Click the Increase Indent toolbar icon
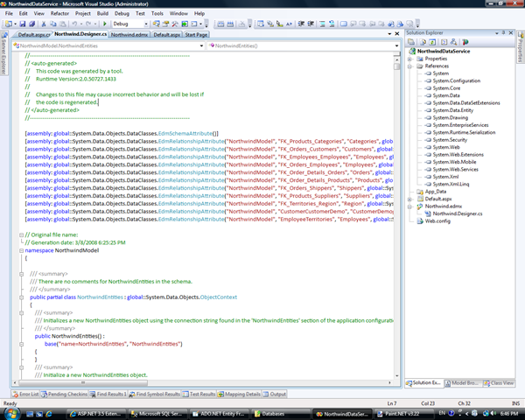Viewport: 525px width, 420px height. point(311,24)
